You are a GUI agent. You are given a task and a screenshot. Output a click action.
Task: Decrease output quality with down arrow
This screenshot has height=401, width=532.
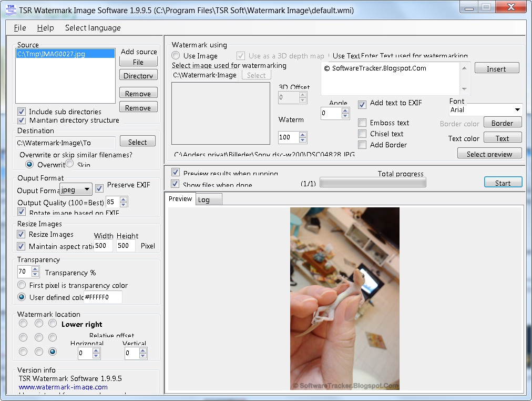click(124, 204)
